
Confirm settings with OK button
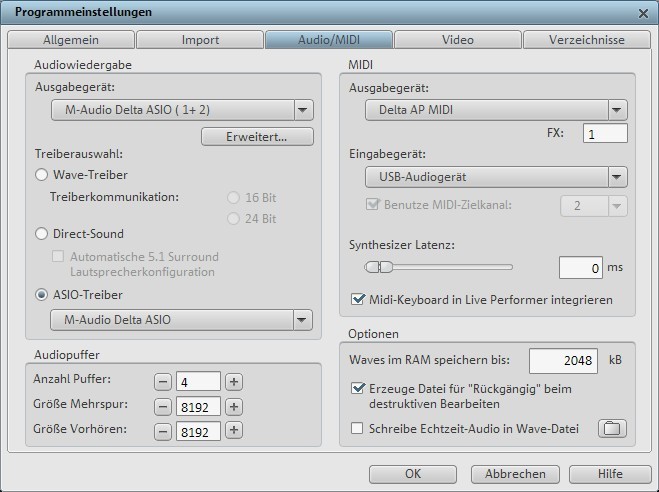(x=413, y=474)
